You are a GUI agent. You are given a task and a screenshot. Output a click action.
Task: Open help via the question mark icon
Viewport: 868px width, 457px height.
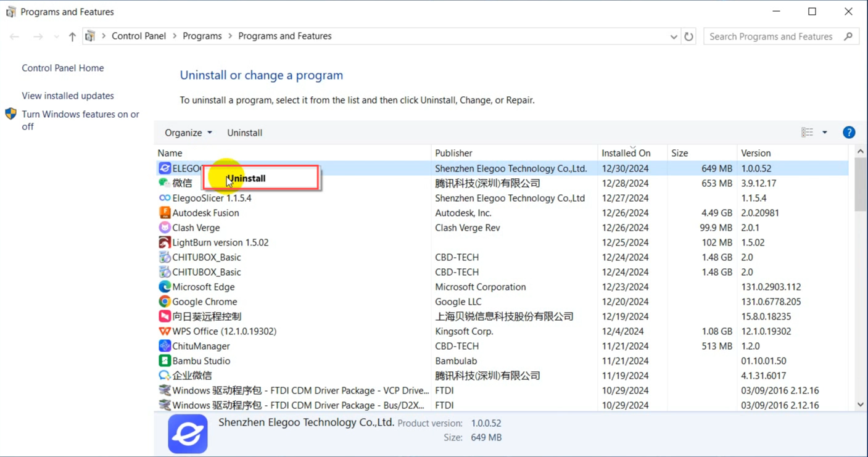tap(849, 133)
